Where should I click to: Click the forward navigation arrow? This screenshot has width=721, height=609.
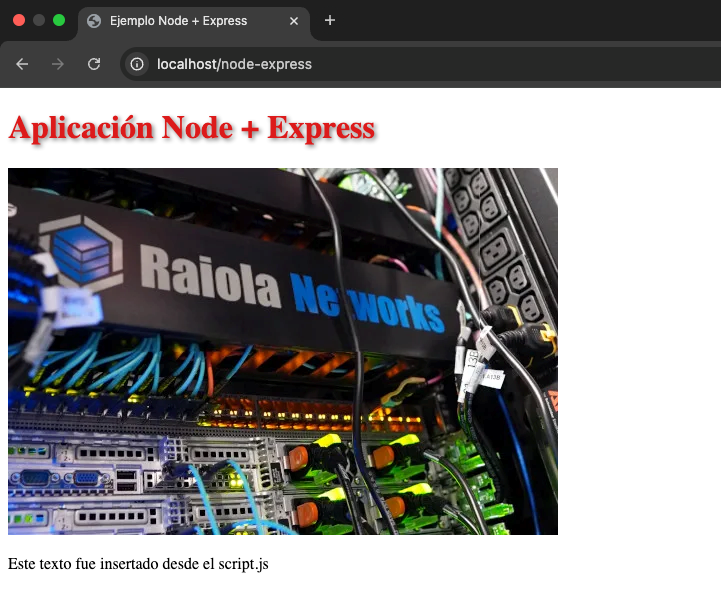(58, 64)
